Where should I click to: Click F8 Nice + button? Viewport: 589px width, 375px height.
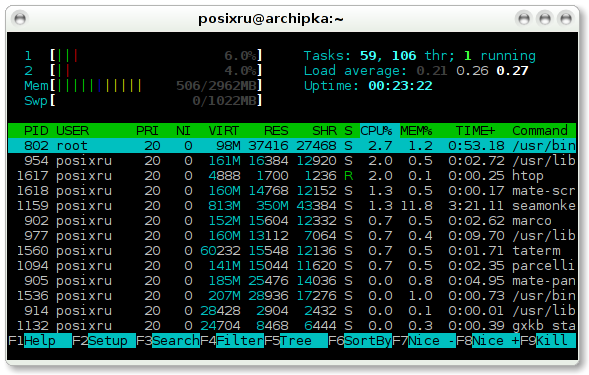(488, 340)
